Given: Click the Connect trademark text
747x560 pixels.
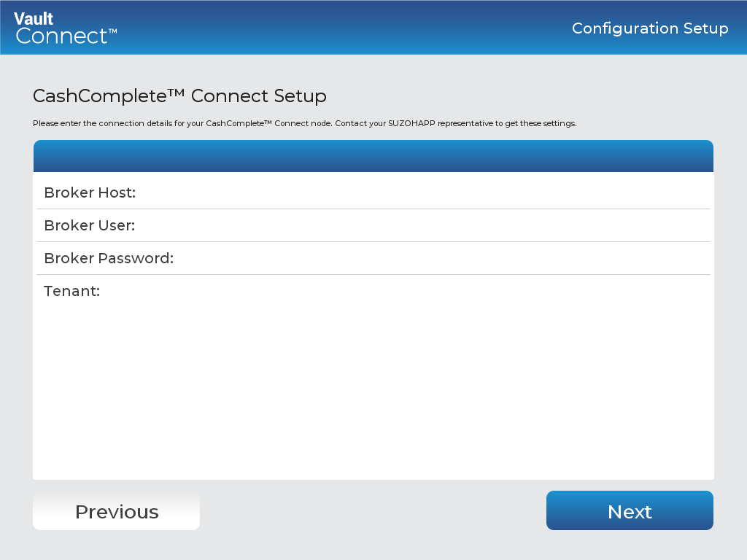Looking at the screenshot, I should [66, 35].
